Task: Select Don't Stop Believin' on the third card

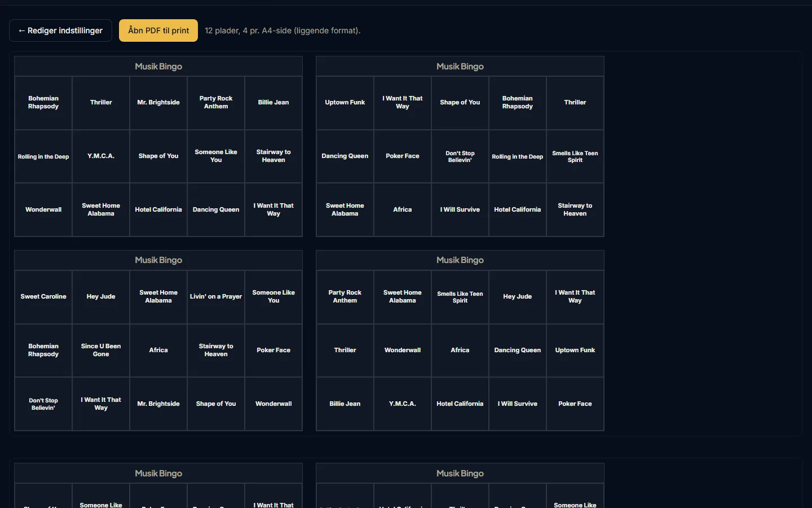Action: (x=43, y=404)
